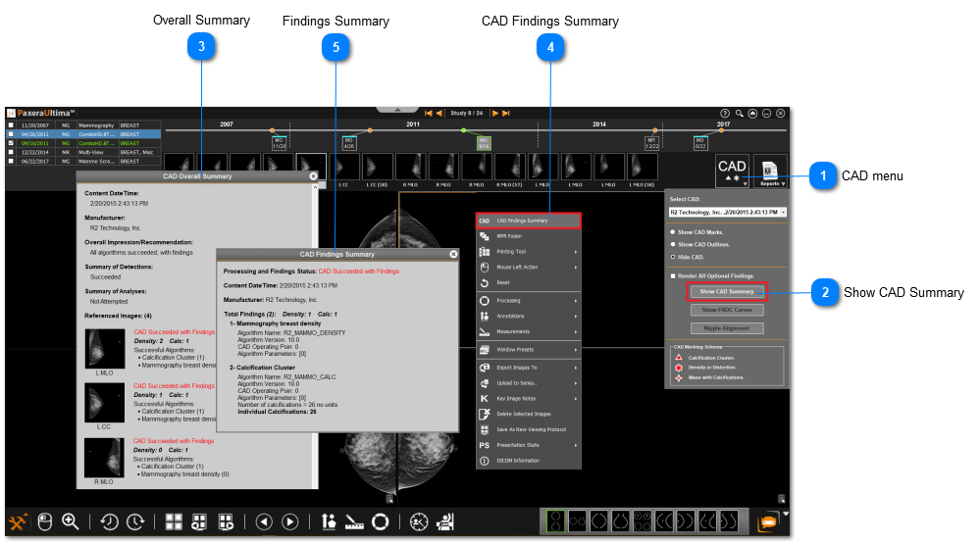Click the MPR Fusion icon in context menu
Image resolution: width=980 pixels, height=545 pixels.
point(485,236)
